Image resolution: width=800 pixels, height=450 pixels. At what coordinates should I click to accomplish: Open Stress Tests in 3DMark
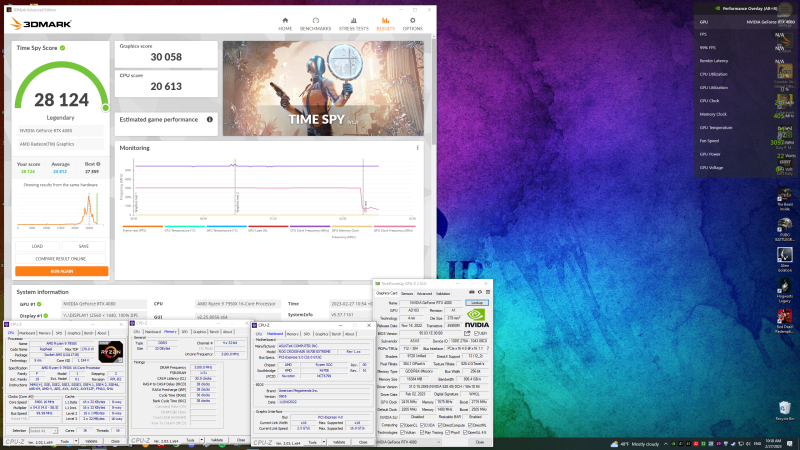tap(354, 24)
